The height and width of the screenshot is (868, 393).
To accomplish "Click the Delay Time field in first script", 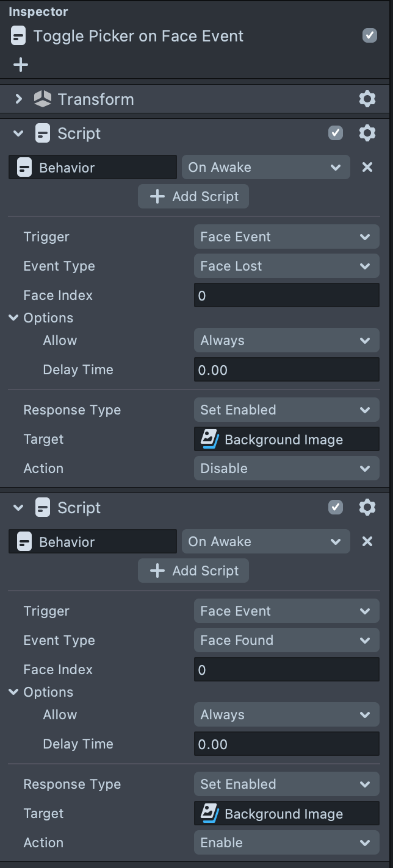I will coord(286,370).
